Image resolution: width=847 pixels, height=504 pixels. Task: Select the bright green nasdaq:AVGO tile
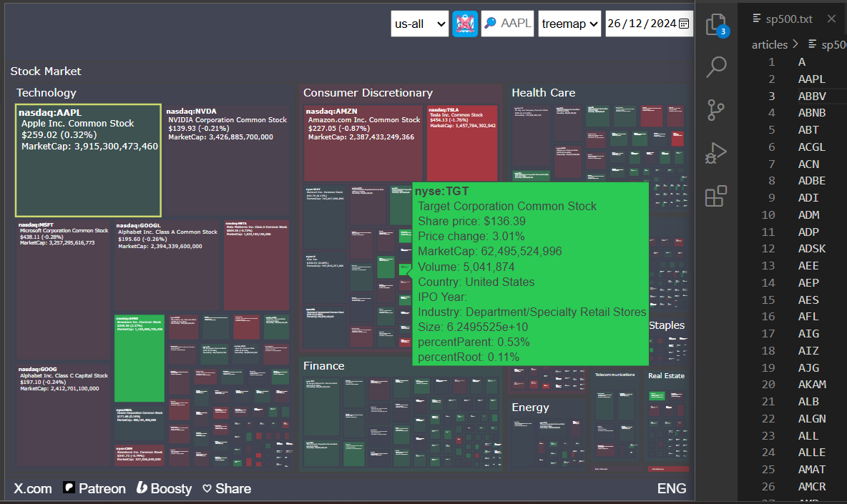tap(139, 358)
